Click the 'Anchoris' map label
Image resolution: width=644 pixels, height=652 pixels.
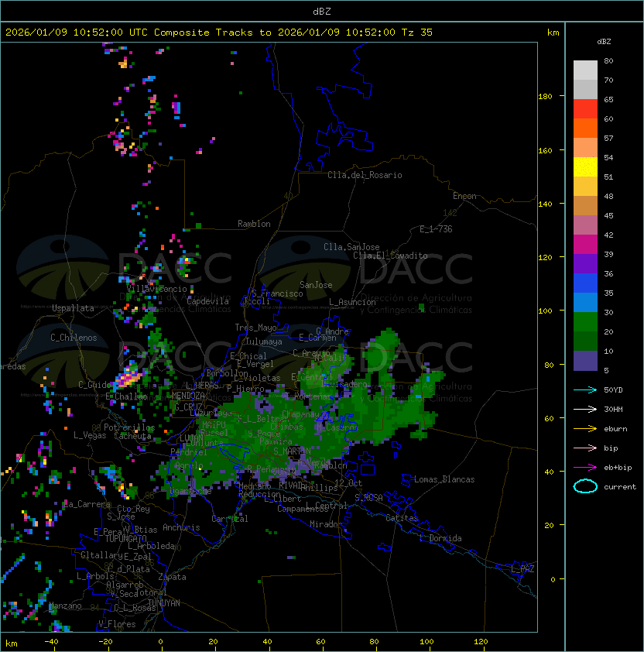pyautogui.click(x=181, y=527)
